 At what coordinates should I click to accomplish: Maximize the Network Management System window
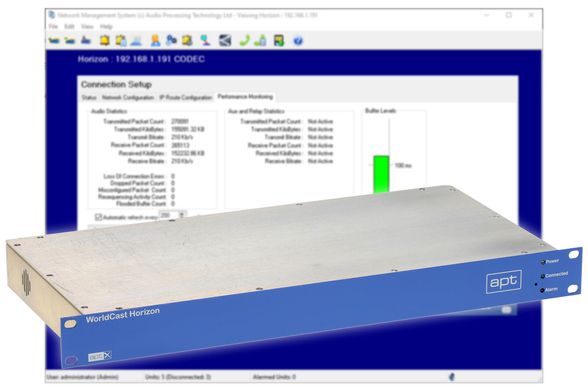[x=509, y=15]
